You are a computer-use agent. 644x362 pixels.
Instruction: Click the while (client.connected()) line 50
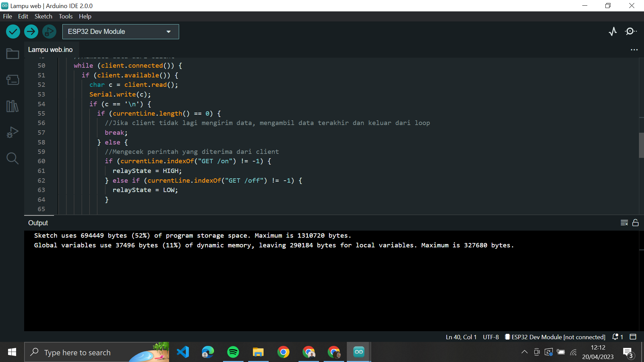[x=128, y=66]
